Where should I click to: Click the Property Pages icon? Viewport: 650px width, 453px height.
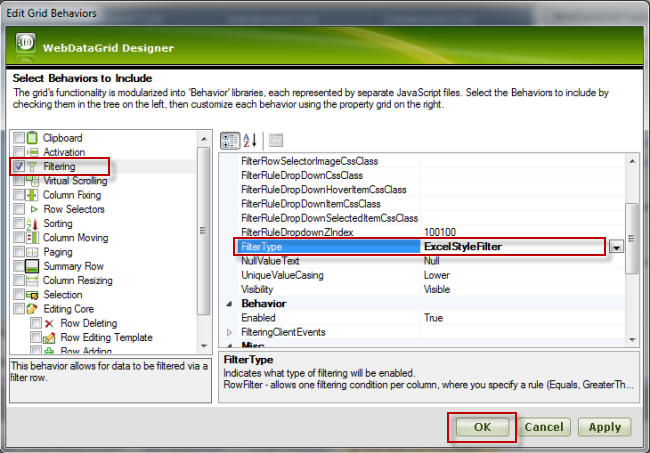276,140
